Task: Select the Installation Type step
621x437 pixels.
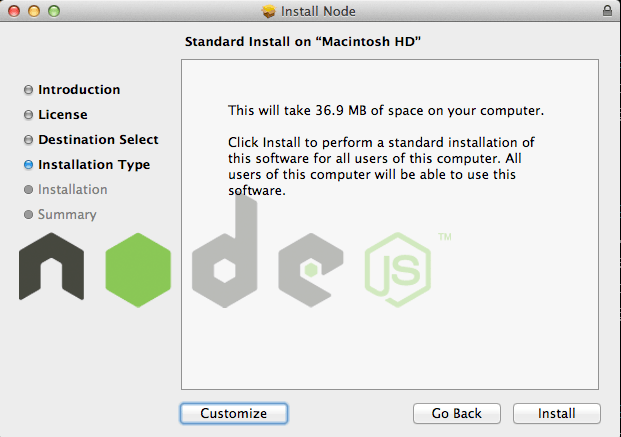Action: coord(94,164)
